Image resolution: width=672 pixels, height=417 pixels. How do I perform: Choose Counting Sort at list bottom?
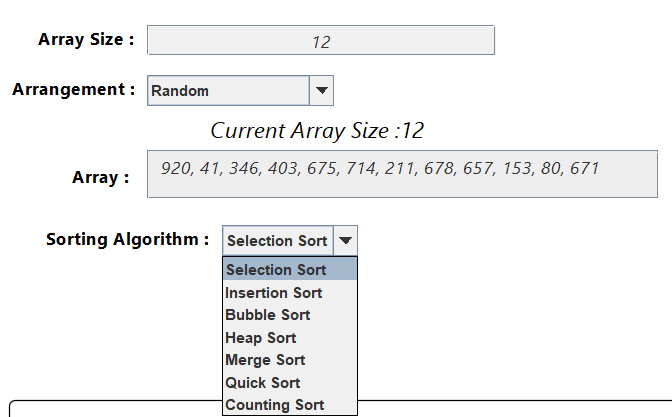click(290, 405)
